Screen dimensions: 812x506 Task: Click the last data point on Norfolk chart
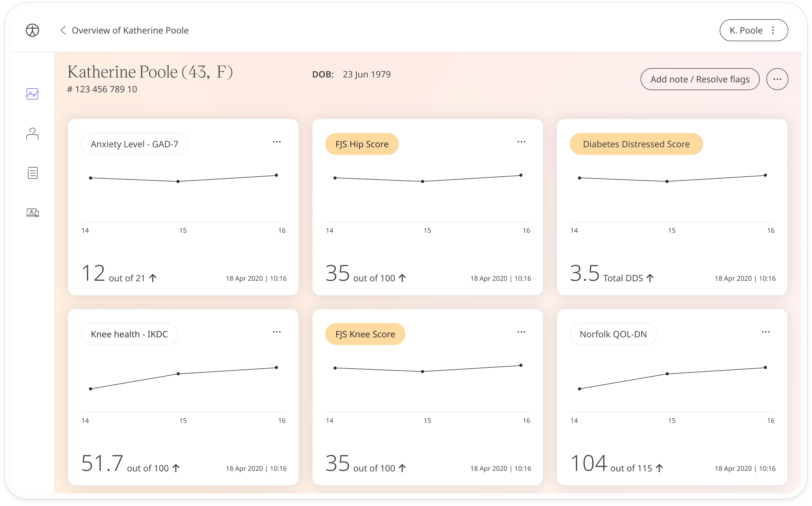765,368
